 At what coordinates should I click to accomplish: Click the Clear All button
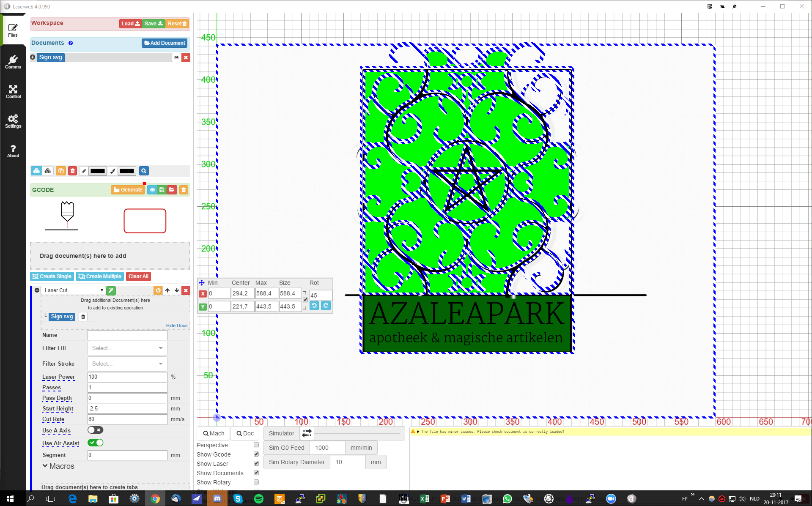tap(138, 276)
